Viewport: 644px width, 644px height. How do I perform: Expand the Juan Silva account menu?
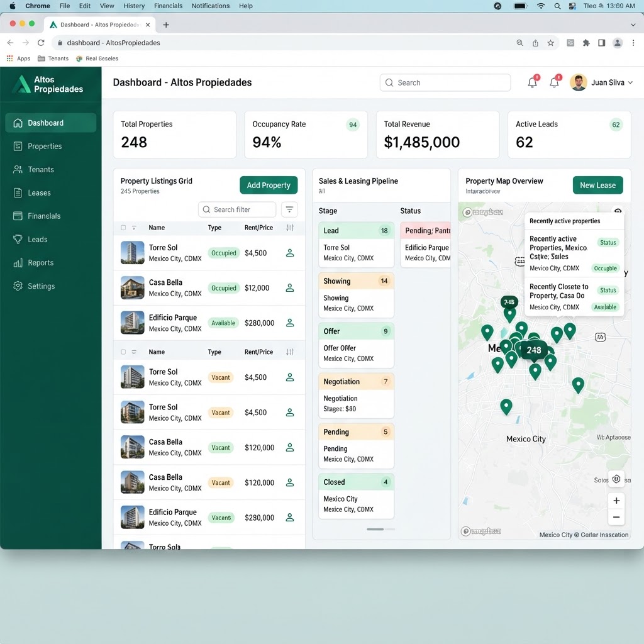coord(630,82)
